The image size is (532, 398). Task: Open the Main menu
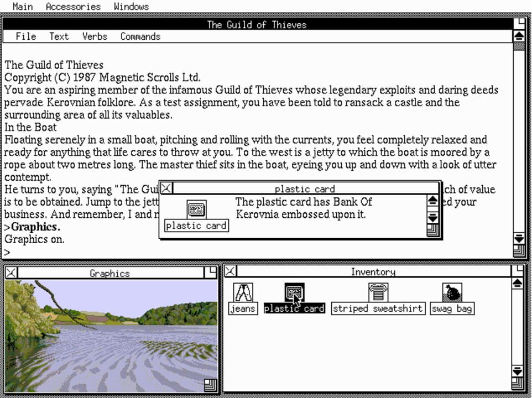pos(22,6)
